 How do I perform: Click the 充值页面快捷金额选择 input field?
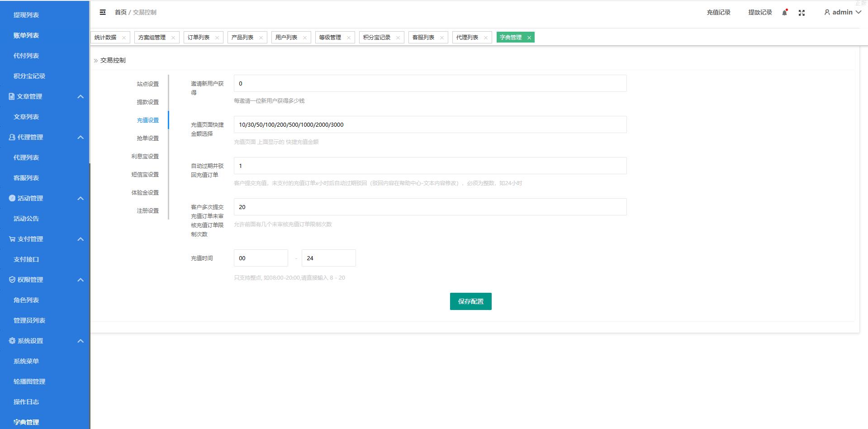430,124
